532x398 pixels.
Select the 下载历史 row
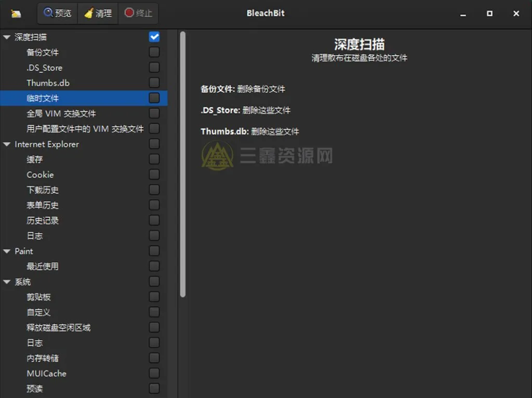(84, 190)
